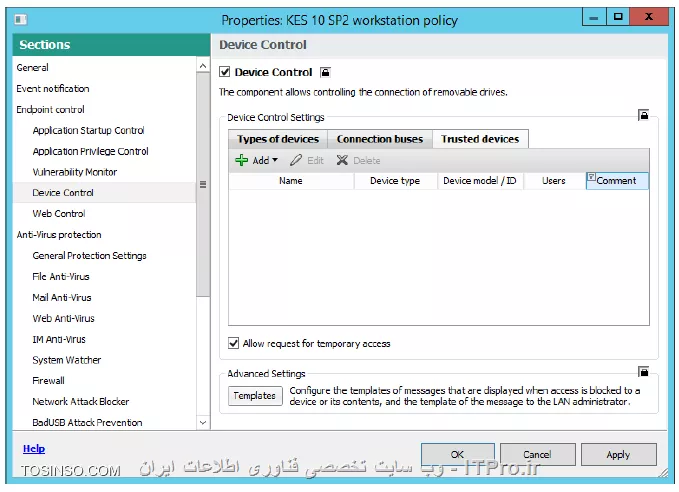Toggle the Advanced Settings lock icon

(643, 372)
